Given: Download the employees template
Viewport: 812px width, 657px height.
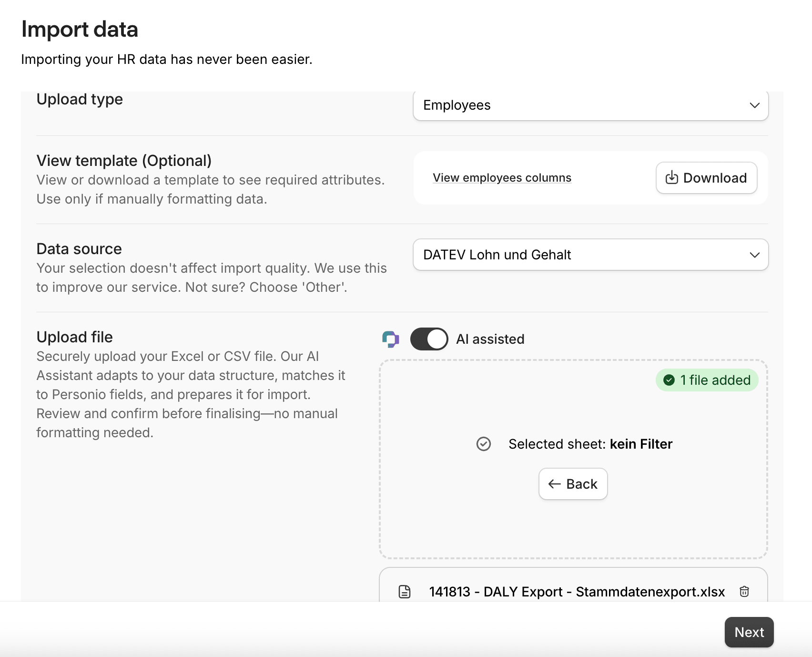Looking at the screenshot, I should click(x=706, y=178).
